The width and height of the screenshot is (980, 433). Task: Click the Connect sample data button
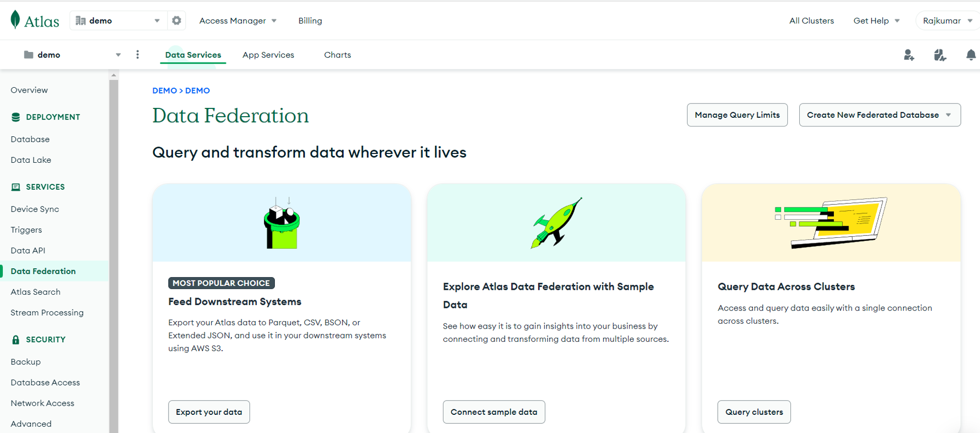pyautogui.click(x=494, y=412)
